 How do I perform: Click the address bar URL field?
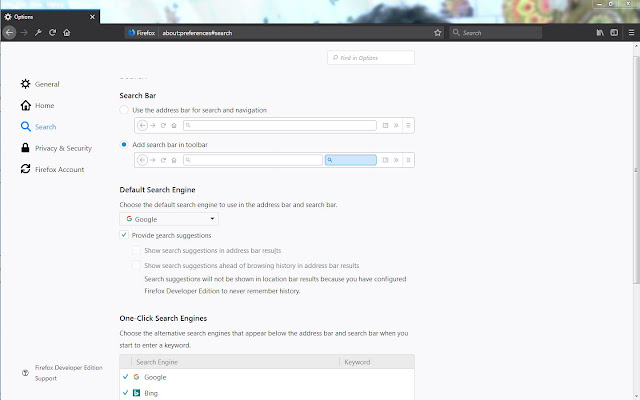tap(296, 33)
